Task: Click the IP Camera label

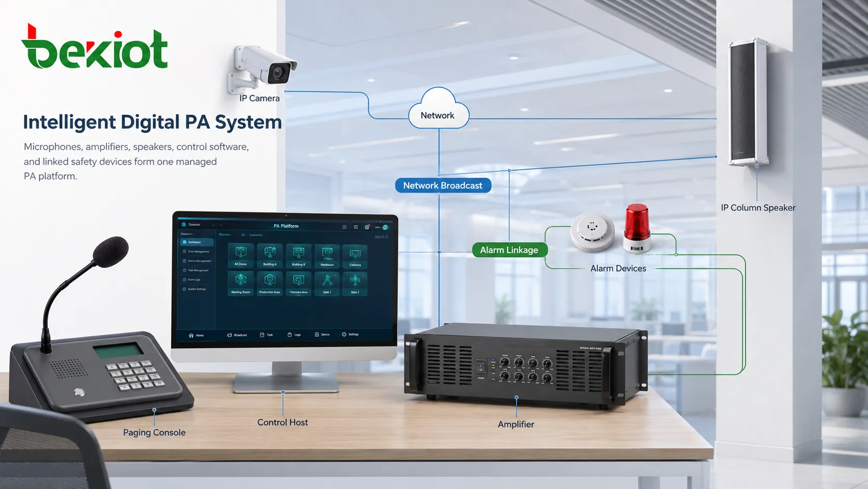Action: (260, 98)
